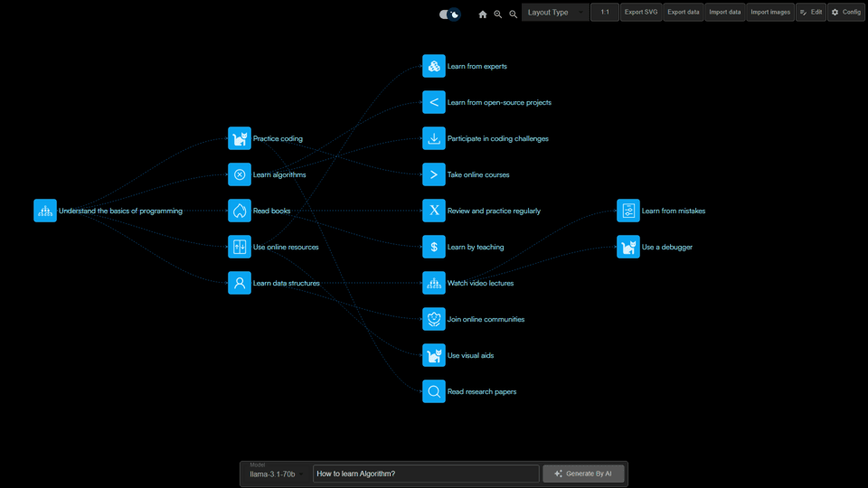This screenshot has height=488, width=868.
Task: Click the 'Understand the basics of programming' label
Action: point(120,211)
